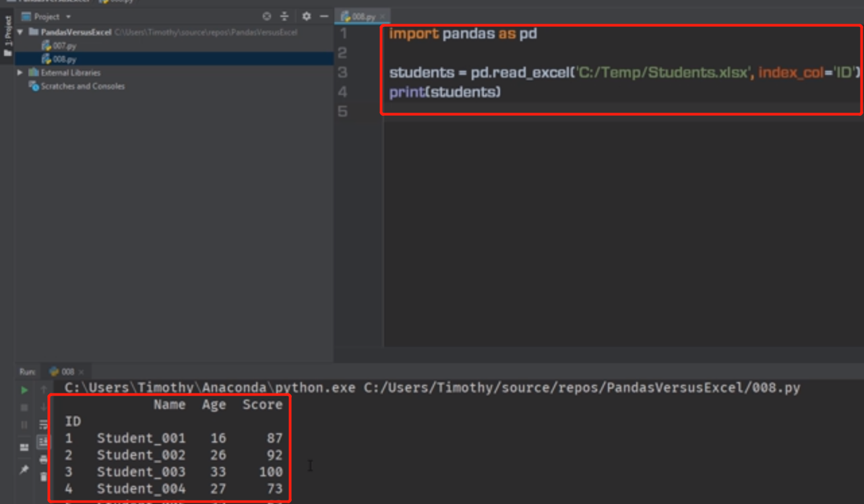
Task: Click the down the stack trace arrow
Action: point(44,407)
